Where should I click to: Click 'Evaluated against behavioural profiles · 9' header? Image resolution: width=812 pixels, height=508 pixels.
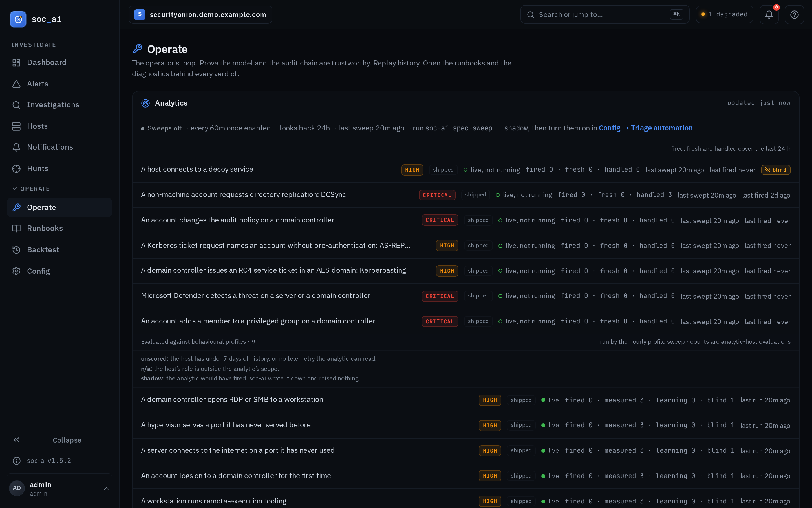198,342
